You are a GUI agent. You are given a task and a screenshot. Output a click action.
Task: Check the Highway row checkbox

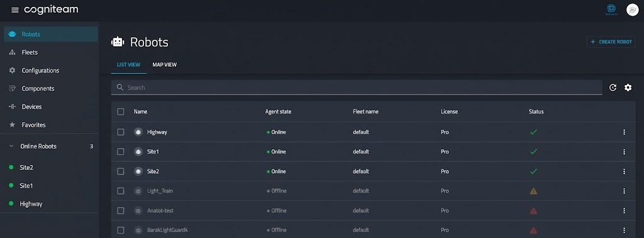121,132
